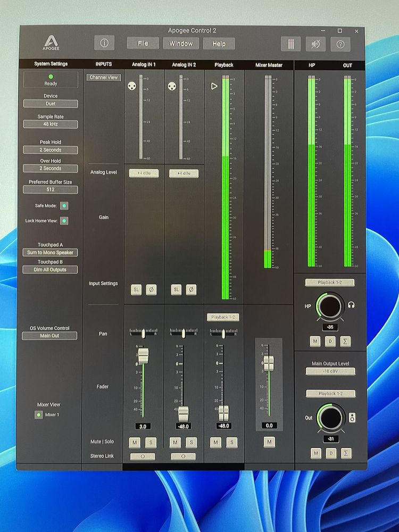Click the Playback channel fader handle
Screen dimensions: 399x532
tap(223, 413)
